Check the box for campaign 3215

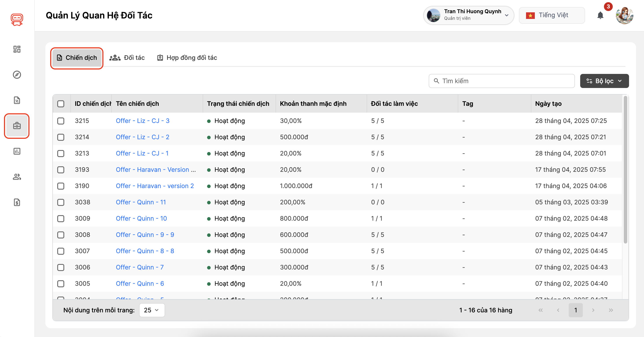[61, 121]
